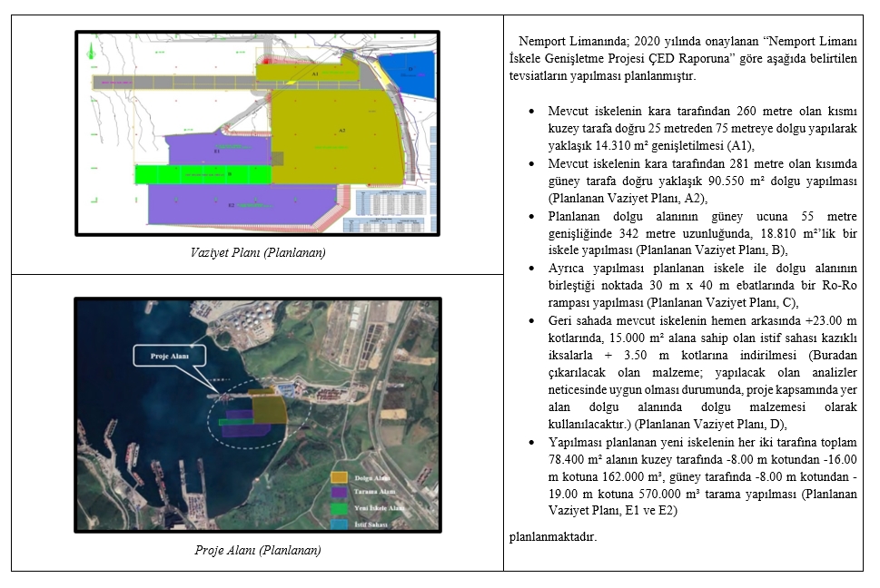Click the large yellow A2 area on plan
880x588 pixels.
337,137
